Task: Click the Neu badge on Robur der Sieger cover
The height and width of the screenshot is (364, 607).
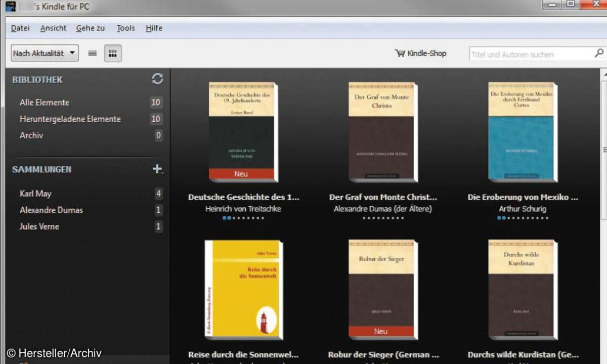Action: coord(381,332)
